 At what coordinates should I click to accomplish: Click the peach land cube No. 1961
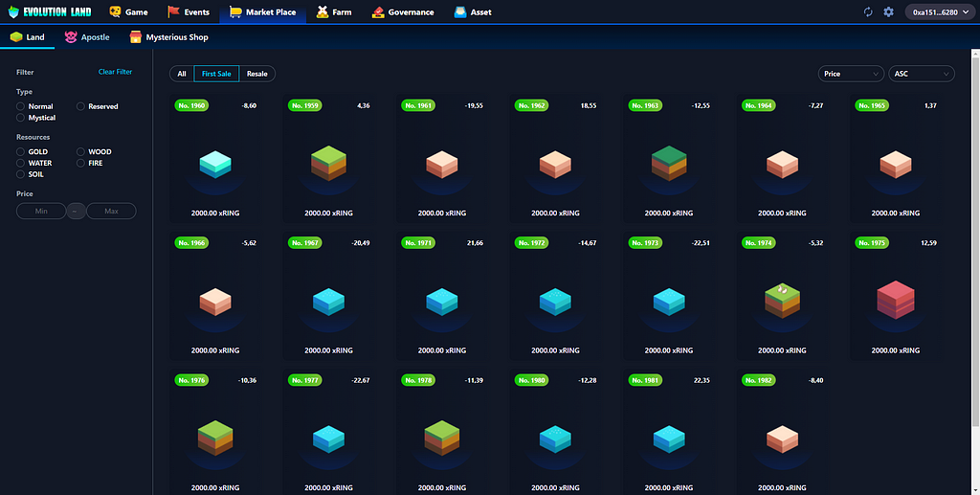[x=442, y=165]
